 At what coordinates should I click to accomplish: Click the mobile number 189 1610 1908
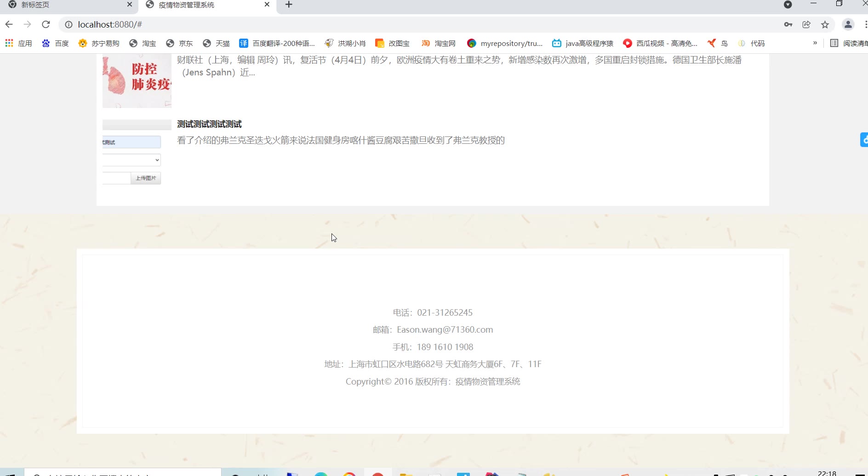coord(445,347)
